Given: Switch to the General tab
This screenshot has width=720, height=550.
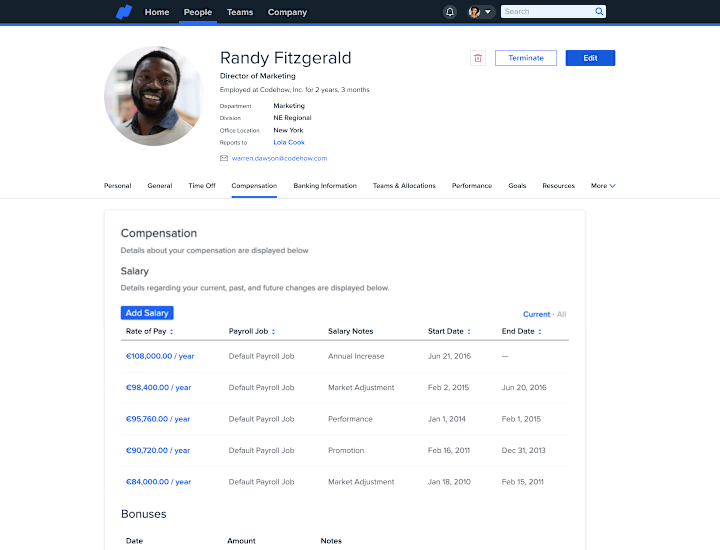Looking at the screenshot, I should point(160,186).
